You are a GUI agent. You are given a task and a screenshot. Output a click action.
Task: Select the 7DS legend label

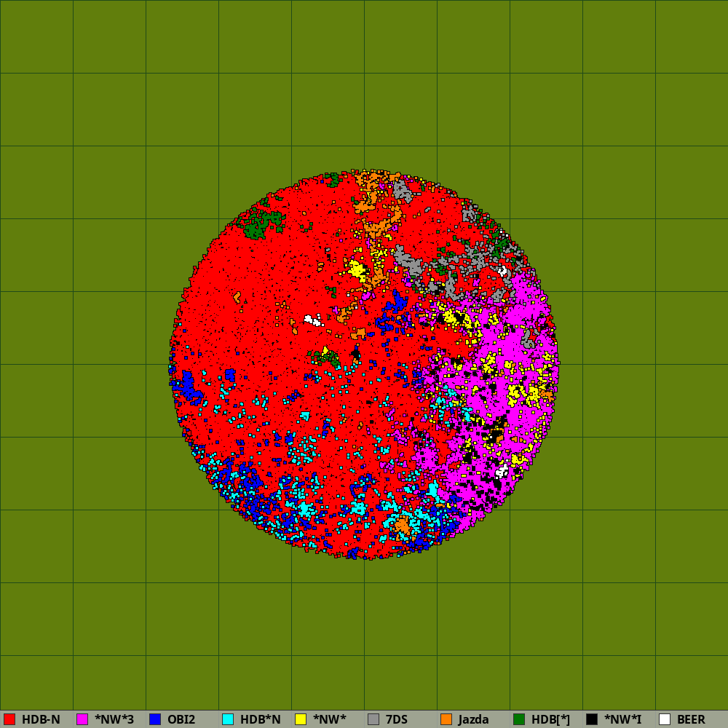(x=397, y=720)
